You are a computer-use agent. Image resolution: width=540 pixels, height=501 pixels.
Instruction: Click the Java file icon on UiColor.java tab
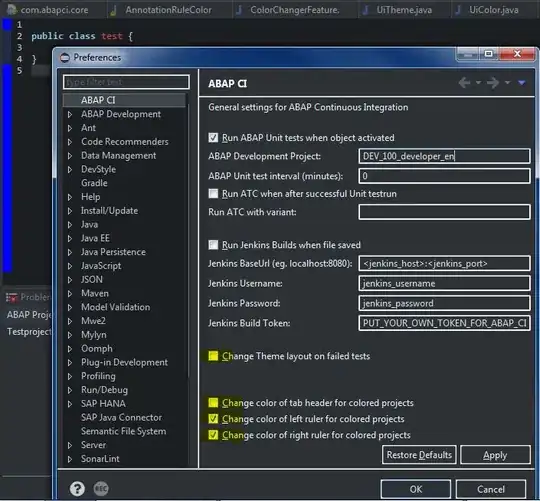pos(458,10)
